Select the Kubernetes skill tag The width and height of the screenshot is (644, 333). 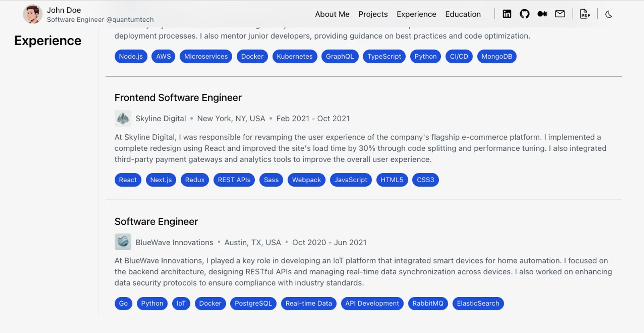(x=295, y=56)
